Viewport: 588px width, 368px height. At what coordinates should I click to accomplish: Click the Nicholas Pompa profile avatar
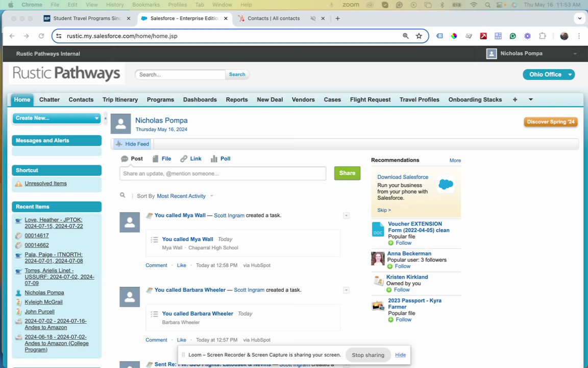121,124
